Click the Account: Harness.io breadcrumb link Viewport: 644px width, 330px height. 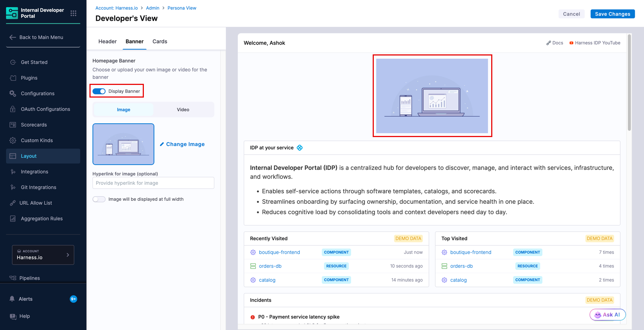tap(117, 8)
